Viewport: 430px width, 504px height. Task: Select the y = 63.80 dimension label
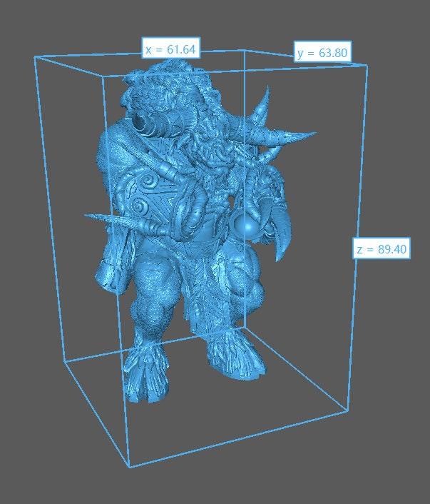(x=322, y=53)
